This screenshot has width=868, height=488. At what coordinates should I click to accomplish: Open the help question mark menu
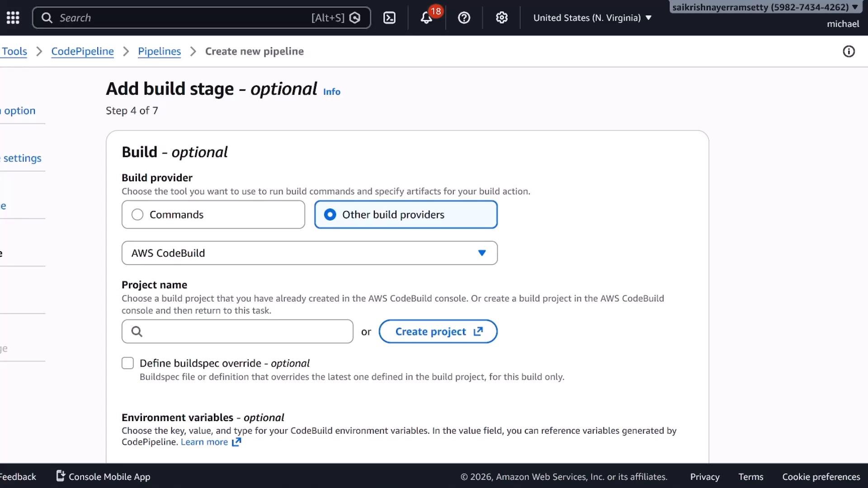(464, 18)
